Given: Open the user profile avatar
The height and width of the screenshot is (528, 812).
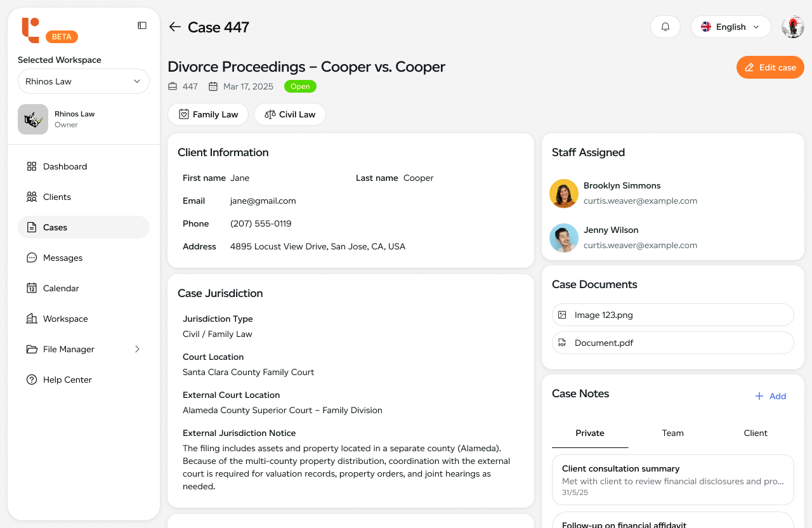Looking at the screenshot, I should coord(792,27).
